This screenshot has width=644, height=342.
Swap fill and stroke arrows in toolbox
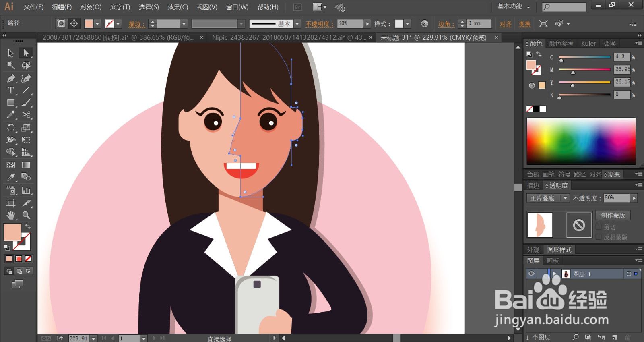coord(28,226)
